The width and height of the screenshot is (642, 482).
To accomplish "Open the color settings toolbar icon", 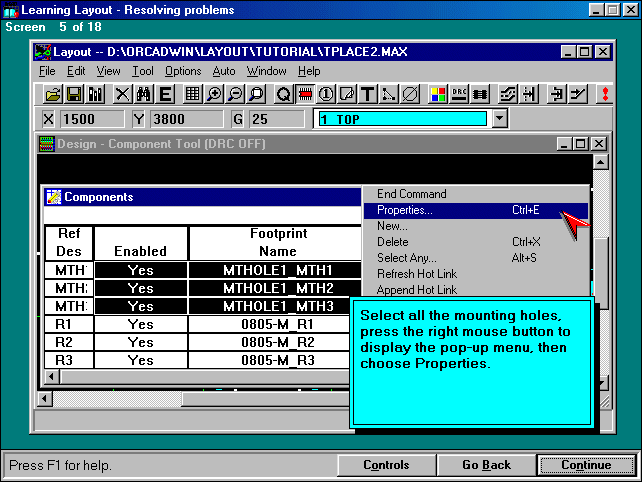I will 438,94.
